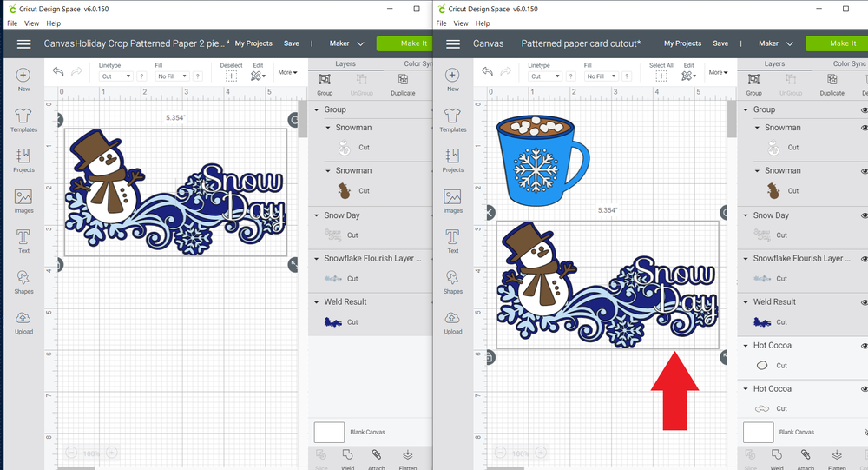The image size is (868, 470).
Task: Toggle visibility of Snow Day layer, right window
Action: 864,215
